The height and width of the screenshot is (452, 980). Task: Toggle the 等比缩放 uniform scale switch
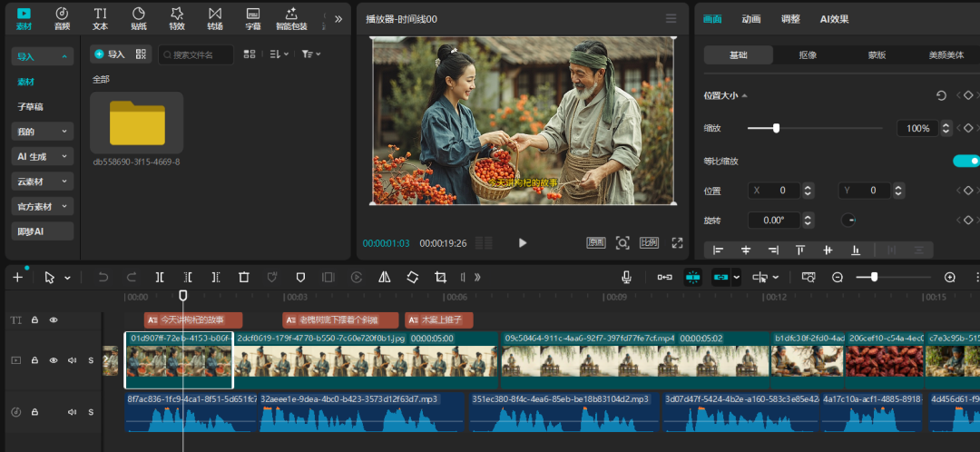965,161
